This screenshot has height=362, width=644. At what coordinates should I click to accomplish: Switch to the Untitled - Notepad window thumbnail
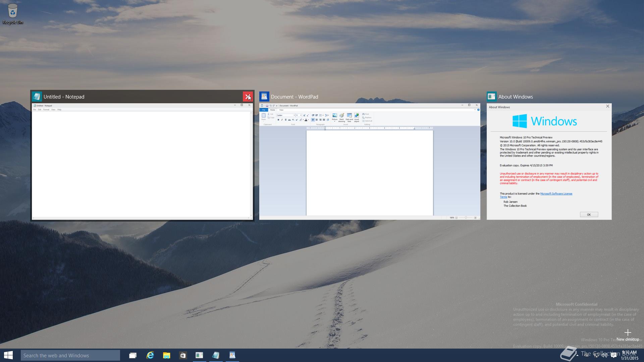142,162
